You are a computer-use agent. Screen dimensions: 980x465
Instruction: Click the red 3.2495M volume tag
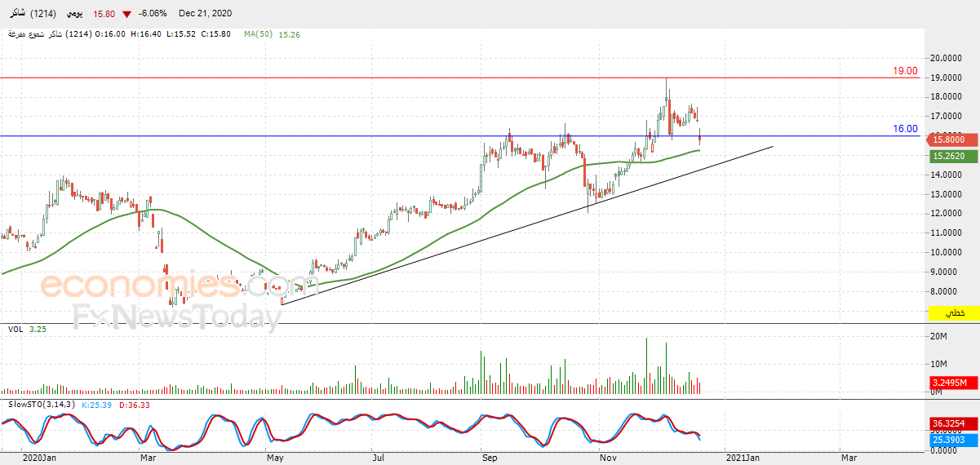point(953,382)
